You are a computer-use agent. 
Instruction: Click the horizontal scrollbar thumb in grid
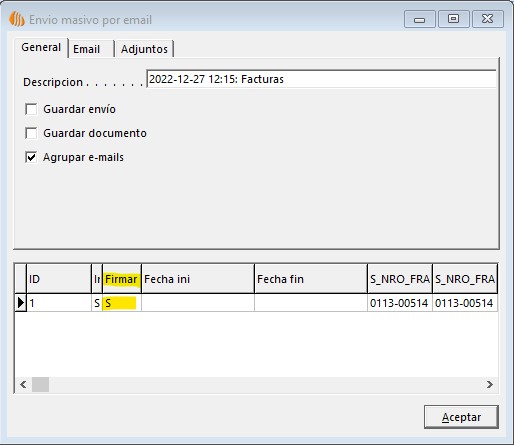pos(40,384)
